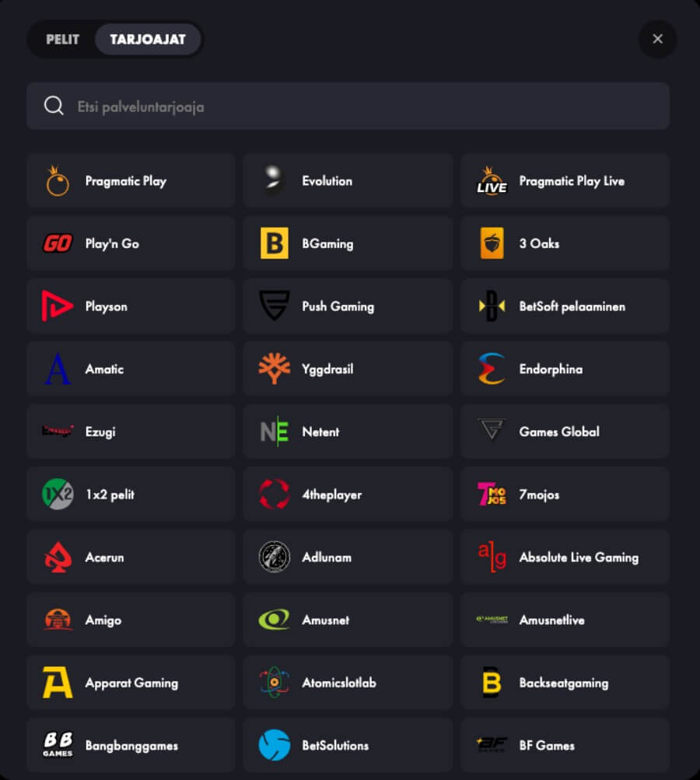Choose the 4theplayer provider
Viewport: 700px width, 780px height.
pyautogui.click(x=348, y=494)
